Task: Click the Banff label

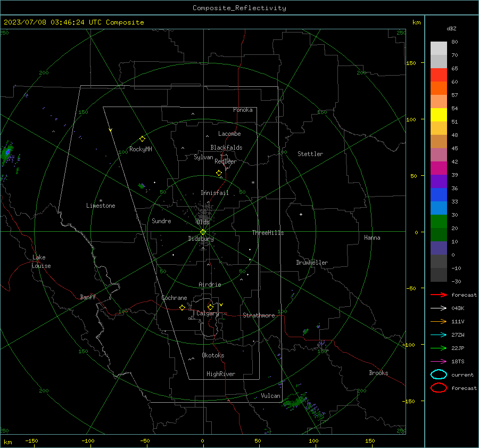Action: pyautogui.click(x=88, y=297)
